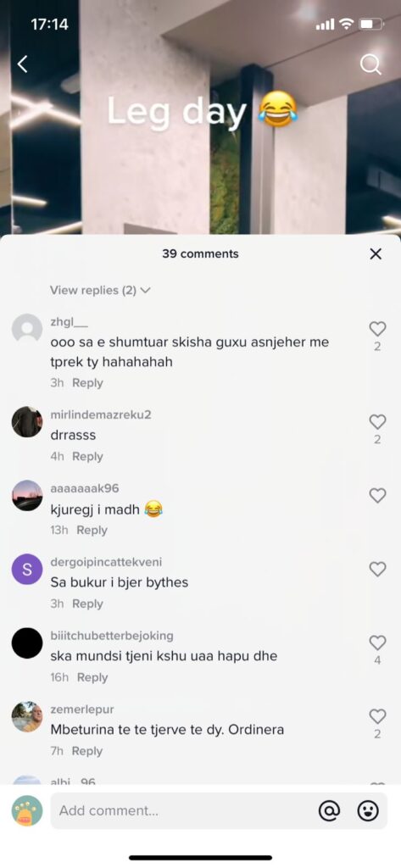Open zemerlepur's avatar
401x868 pixels.
[x=27, y=716]
